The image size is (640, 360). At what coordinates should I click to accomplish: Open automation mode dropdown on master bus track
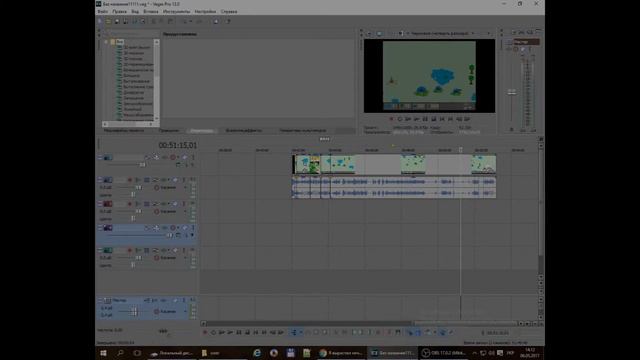click(x=186, y=311)
